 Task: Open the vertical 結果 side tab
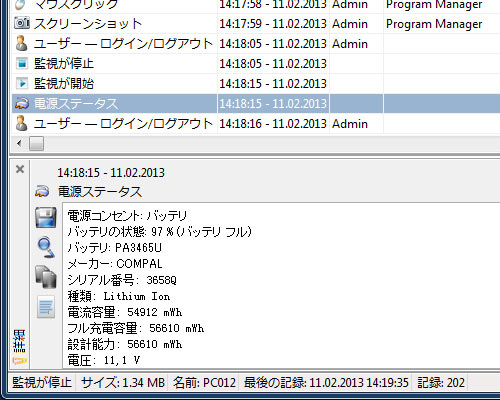click(19, 341)
